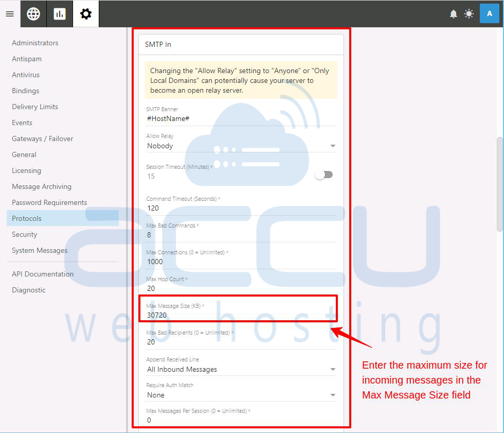Open Delivery Limits in the sidebar
The image size is (504, 433).
point(35,107)
